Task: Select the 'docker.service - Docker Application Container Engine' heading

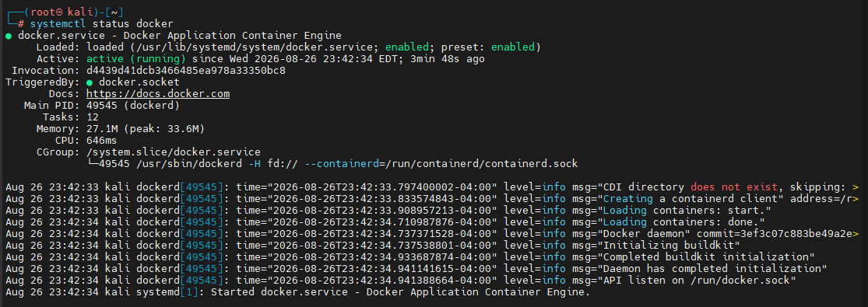Action: pos(180,36)
